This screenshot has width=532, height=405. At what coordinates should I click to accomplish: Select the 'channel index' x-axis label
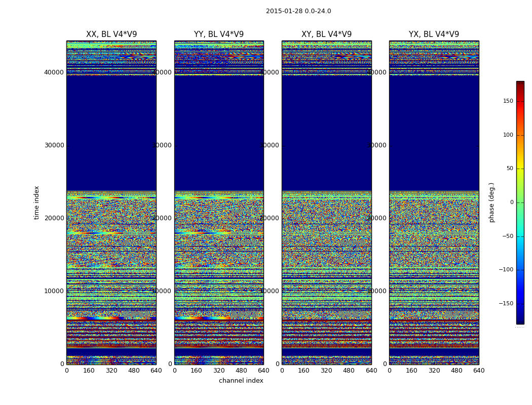pos(241,381)
